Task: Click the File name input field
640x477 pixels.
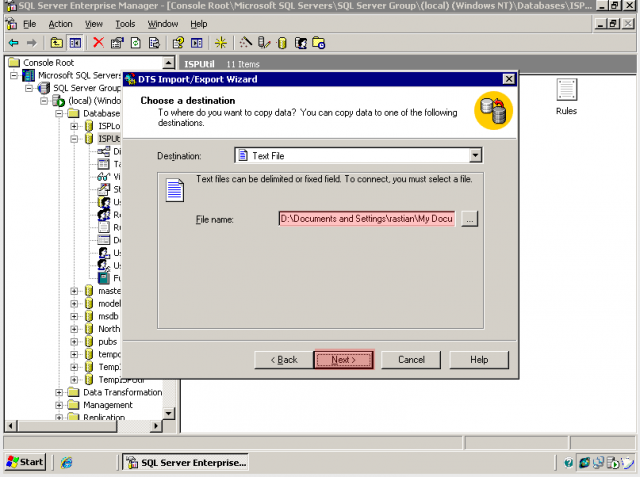Action: 367,218
